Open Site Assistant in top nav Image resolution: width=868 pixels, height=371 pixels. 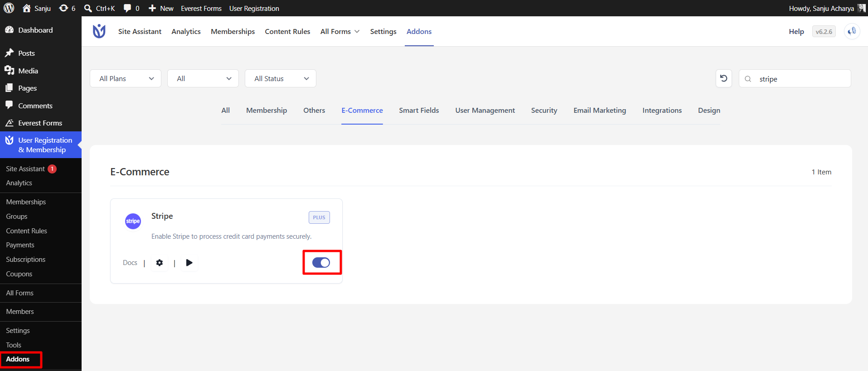(140, 31)
